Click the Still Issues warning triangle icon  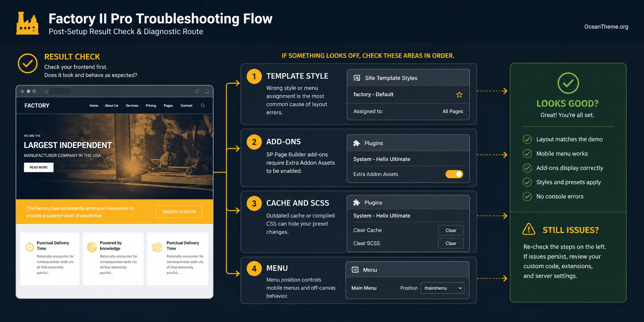[x=529, y=229]
